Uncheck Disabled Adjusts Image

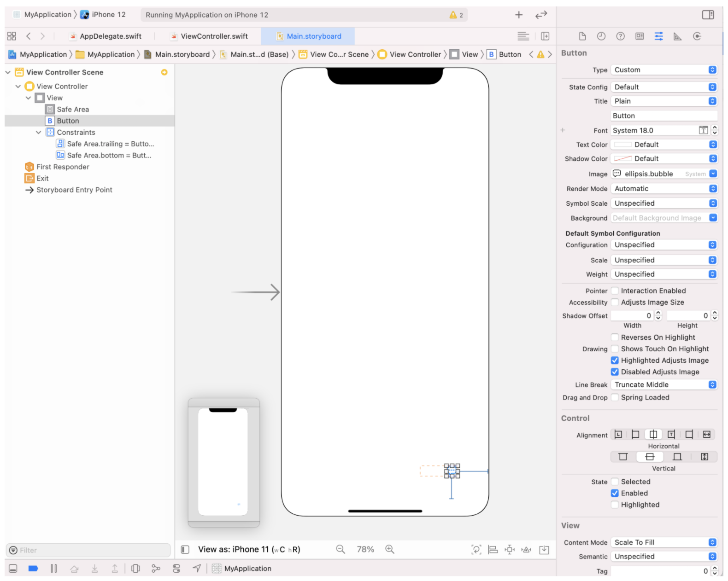(615, 372)
